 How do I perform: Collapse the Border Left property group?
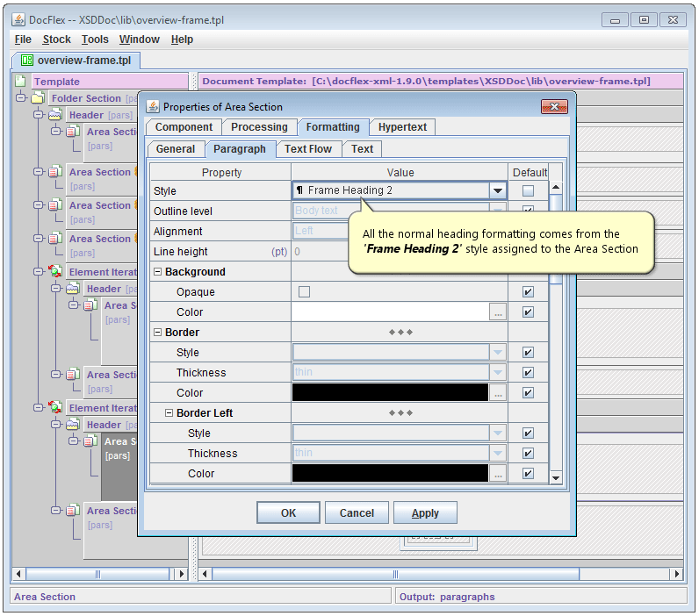coord(169,413)
